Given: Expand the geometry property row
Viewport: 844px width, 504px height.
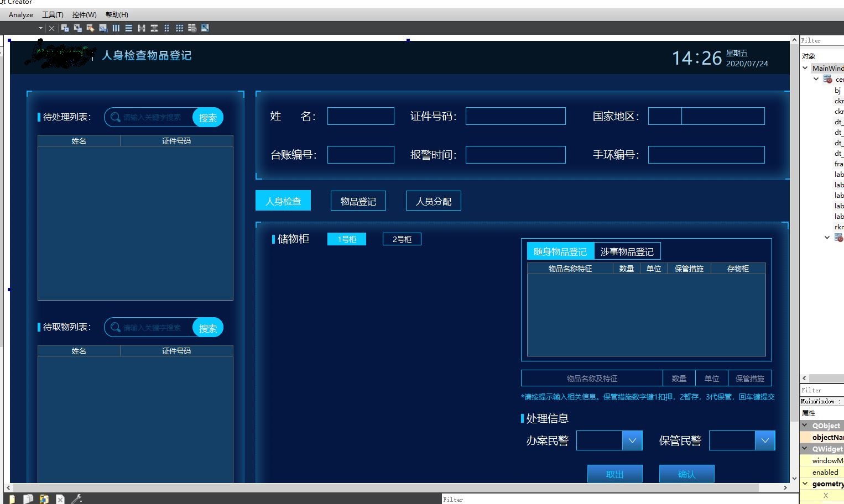Looking at the screenshot, I should tap(805, 484).
